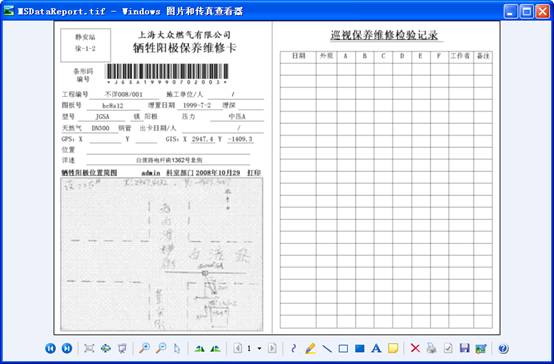Click the viewer icon in the title bar
The width and height of the screenshot is (554, 364).
point(9,11)
